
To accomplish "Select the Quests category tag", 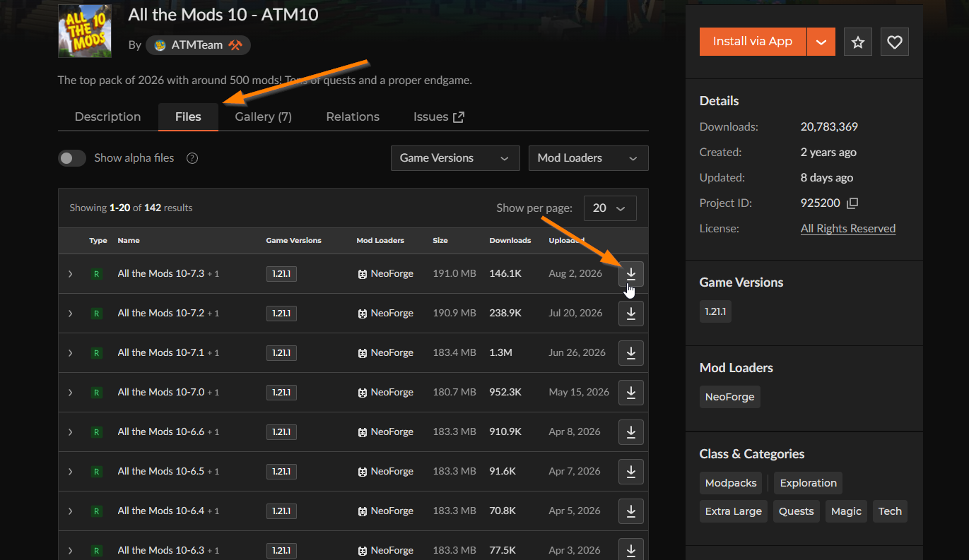I will tap(797, 511).
